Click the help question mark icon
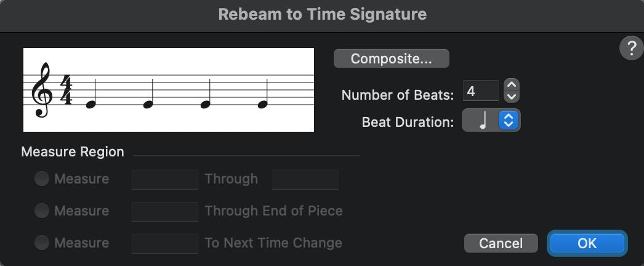 point(631,47)
